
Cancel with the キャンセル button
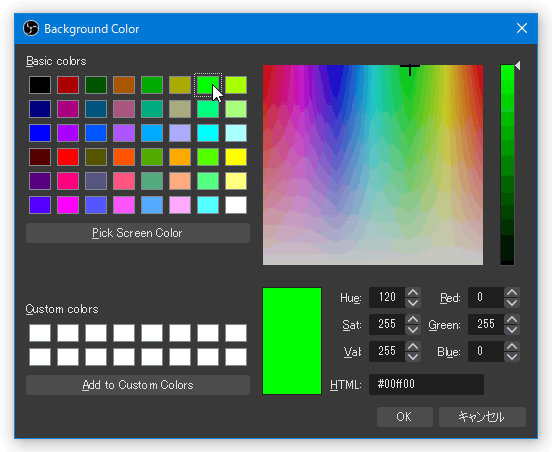(482, 417)
